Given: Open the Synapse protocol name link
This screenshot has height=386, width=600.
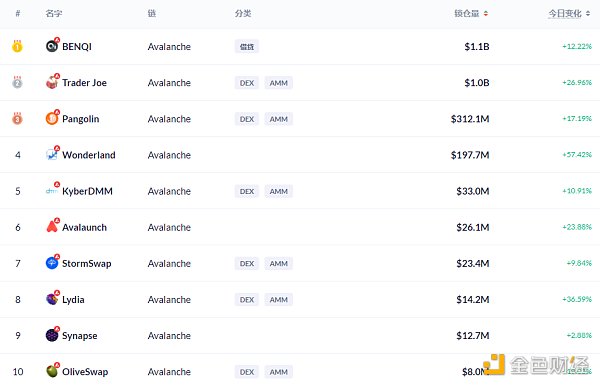Looking at the screenshot, I should [x=80, y=336].
